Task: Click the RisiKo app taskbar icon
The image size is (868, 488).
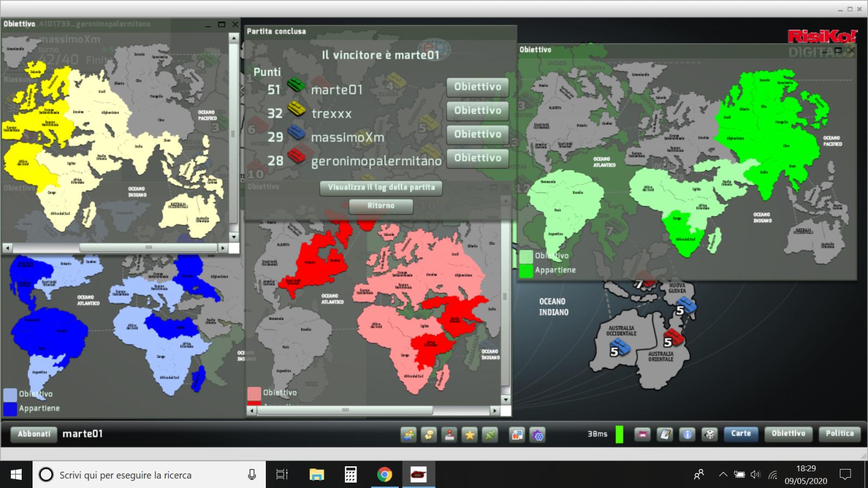Action: click(x=418, y=475)
